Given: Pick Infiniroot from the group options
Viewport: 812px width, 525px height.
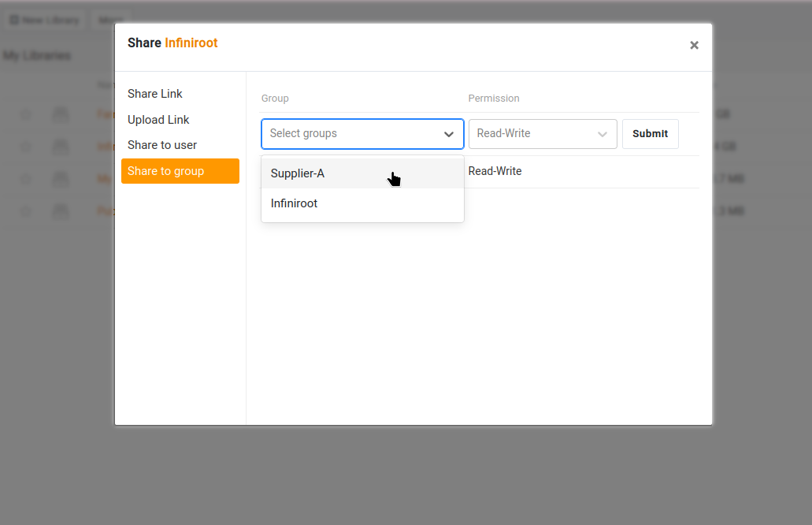Looking at the screenshot, I should [x=294, y=203].
